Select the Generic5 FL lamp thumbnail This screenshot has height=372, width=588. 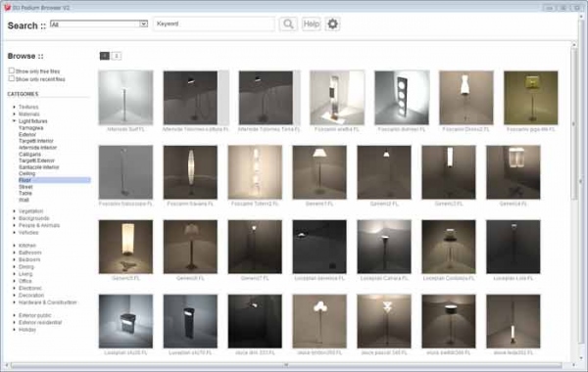[x=125, y=247]
